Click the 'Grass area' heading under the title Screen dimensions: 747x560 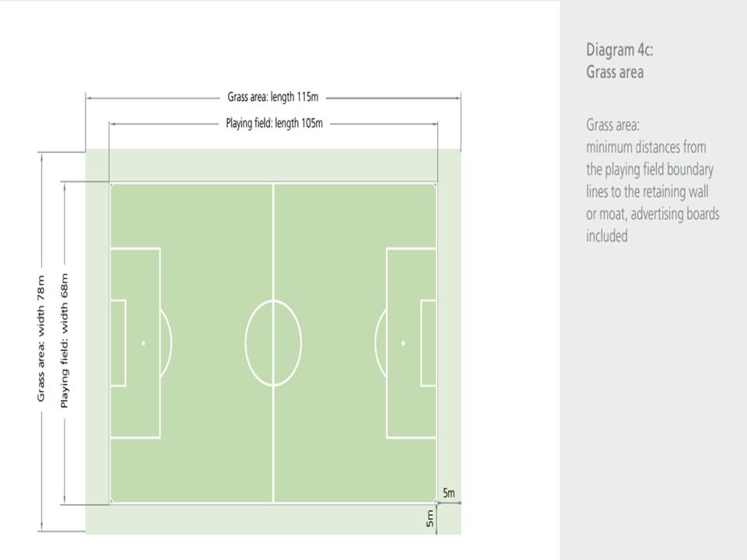coord(615,72)
